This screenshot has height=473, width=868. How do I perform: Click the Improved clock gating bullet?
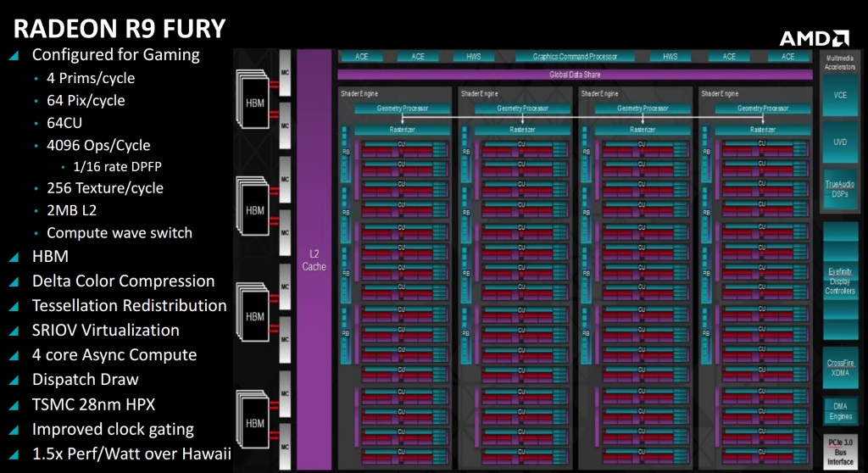coord(113,429)
